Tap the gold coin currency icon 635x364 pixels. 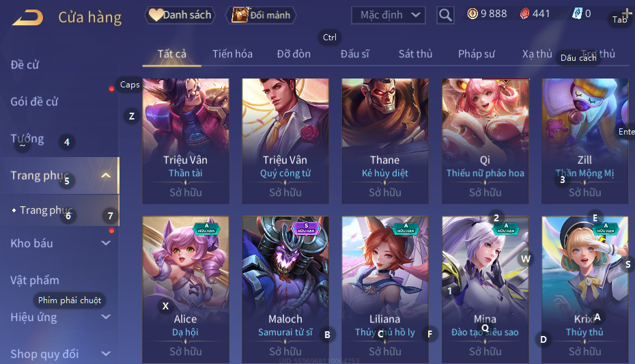pyautogui.click(x=472, y=14)
